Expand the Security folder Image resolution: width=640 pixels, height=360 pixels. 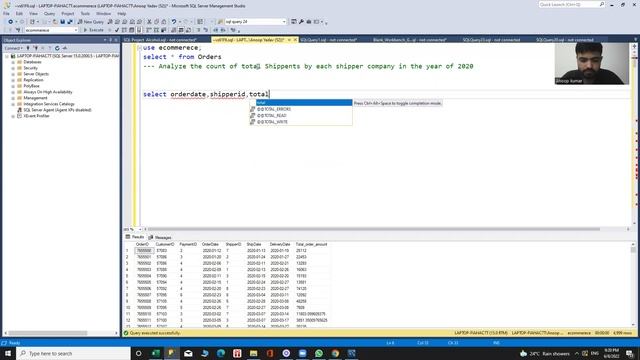(13, 68)
